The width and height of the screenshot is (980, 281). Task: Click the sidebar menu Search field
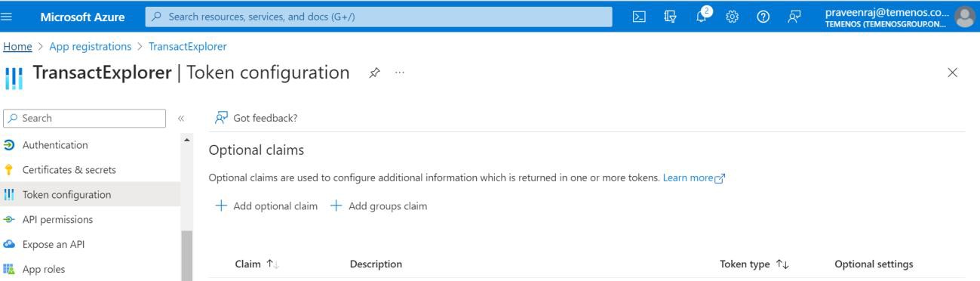coord(84,118)
